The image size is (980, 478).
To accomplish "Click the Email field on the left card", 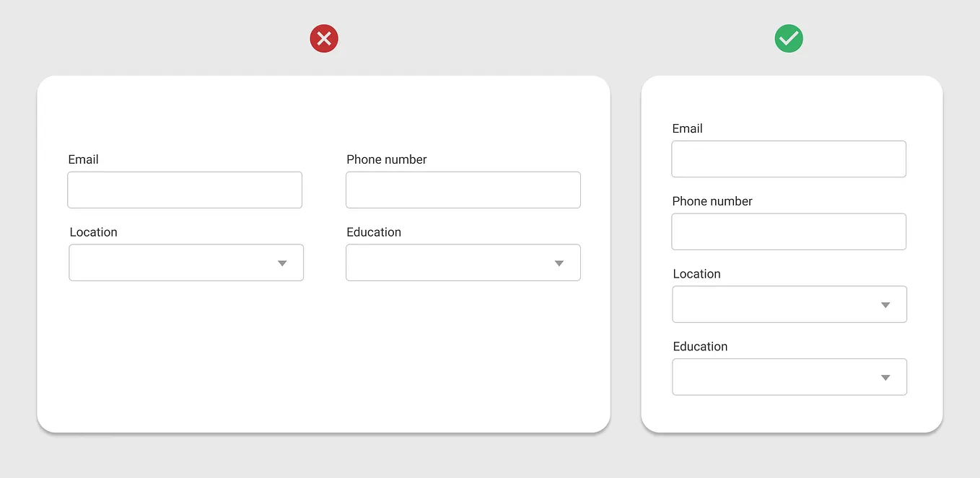I will pos(184,190).
